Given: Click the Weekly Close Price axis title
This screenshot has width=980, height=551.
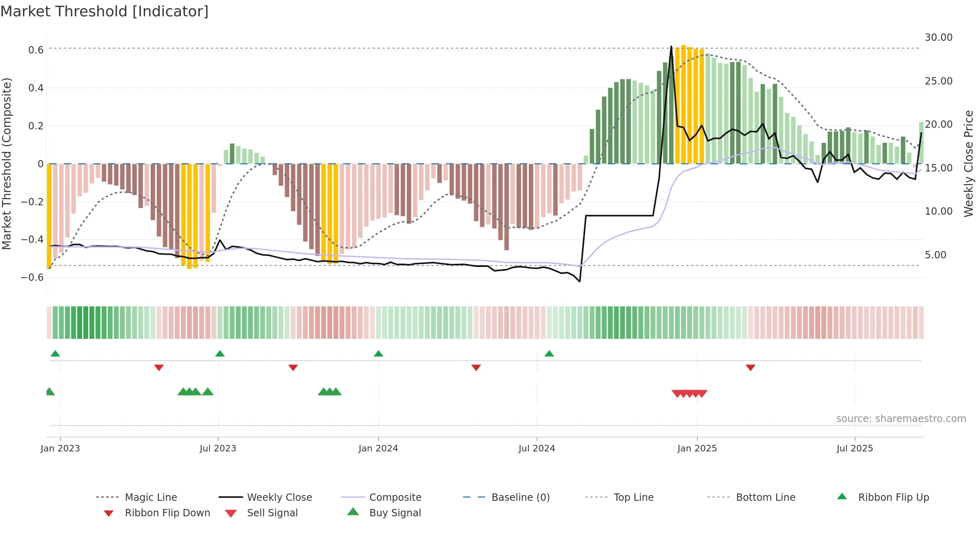Looking at the screenshot, I should (x=969, y=163).
